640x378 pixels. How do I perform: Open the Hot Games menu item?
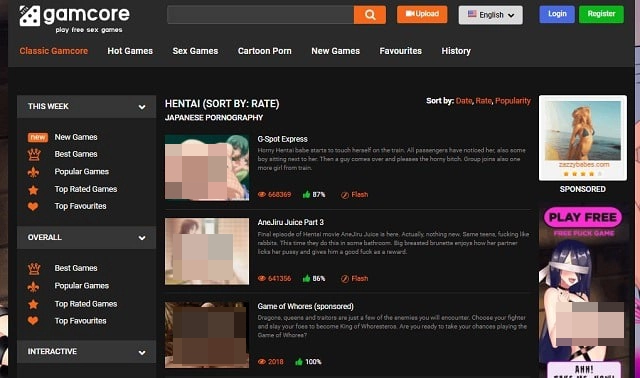click(x=130, y=51)
